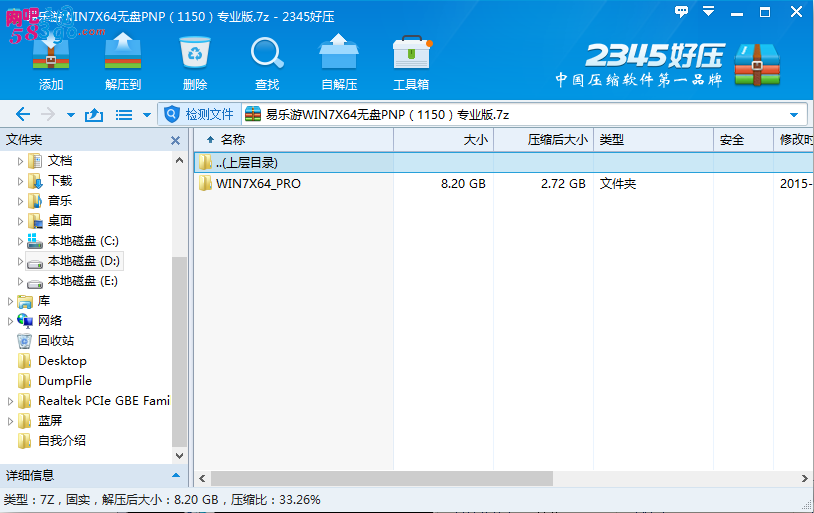The width and height of the screenshot is (814, 513).
Task: Select 下载 in folder tree
Action: pos(60,181)
